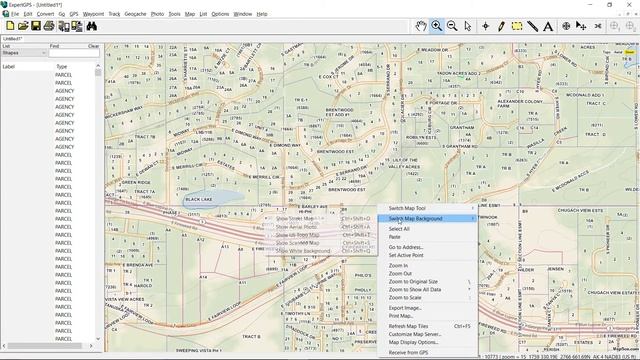Open the Map menu
The width and height of the screenshot is (640, 360).
click(190, 14)
